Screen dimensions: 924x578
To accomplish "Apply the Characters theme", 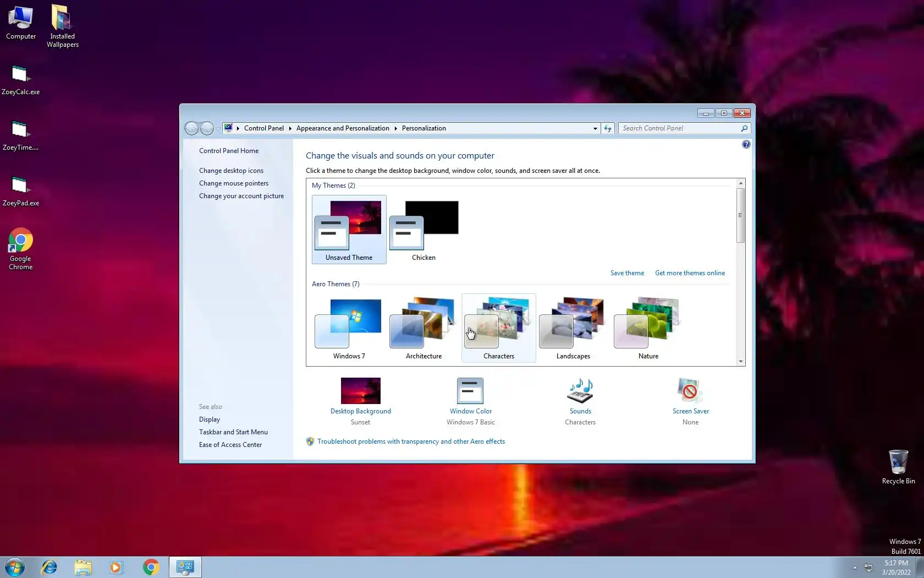I will click(499, 328).
